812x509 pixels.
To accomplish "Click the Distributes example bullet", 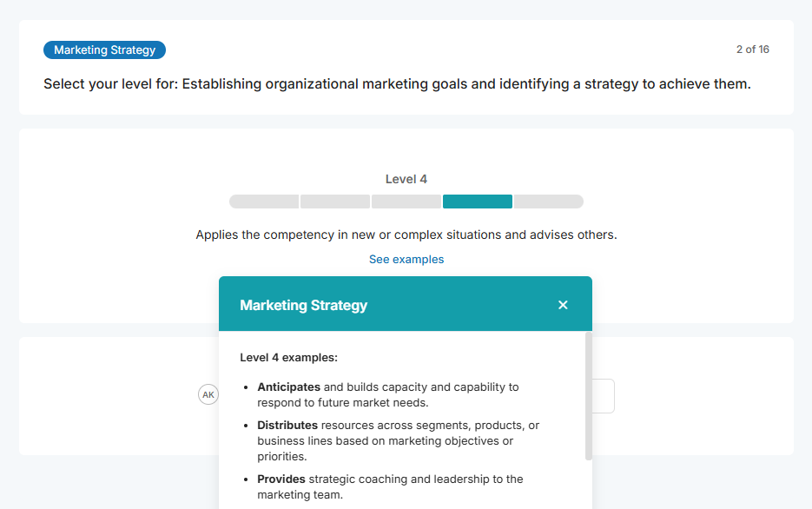I will click(x=398, y=440).
